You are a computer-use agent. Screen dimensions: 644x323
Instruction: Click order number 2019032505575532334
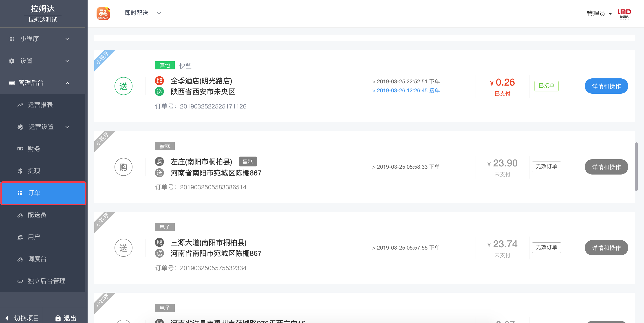coord(213,268)
